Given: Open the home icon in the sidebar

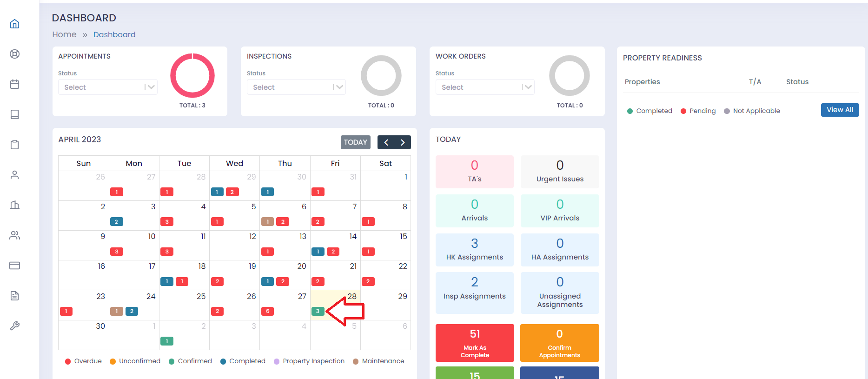Looking at the screenshot, I should [x=15, y=24].
